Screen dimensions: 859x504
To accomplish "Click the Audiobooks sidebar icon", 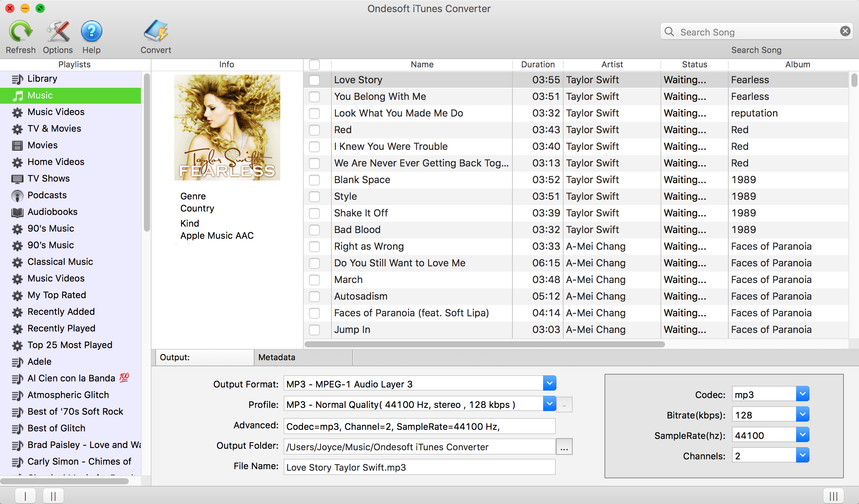I will [x=16, y=211].
